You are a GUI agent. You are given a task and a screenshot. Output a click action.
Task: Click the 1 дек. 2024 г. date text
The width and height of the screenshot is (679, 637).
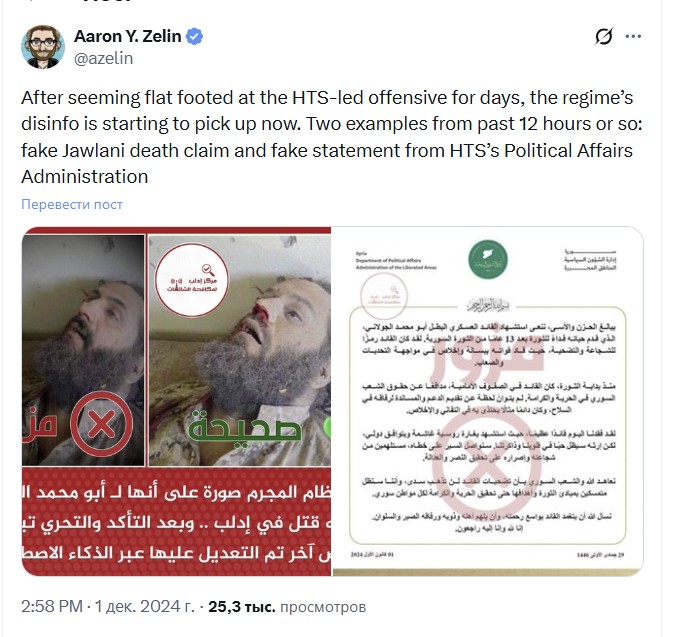point(145,607)
